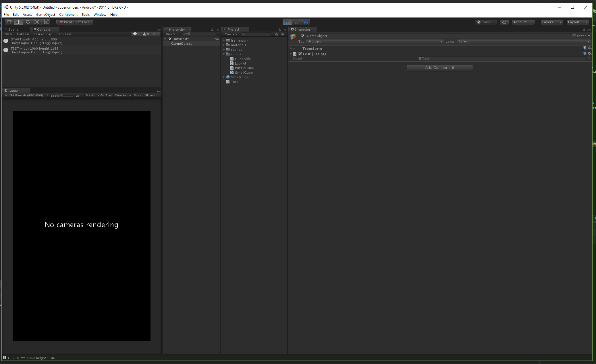Activate the Rotate tool
The height and width of the screenshot is (364, 596).
(28, 22)
